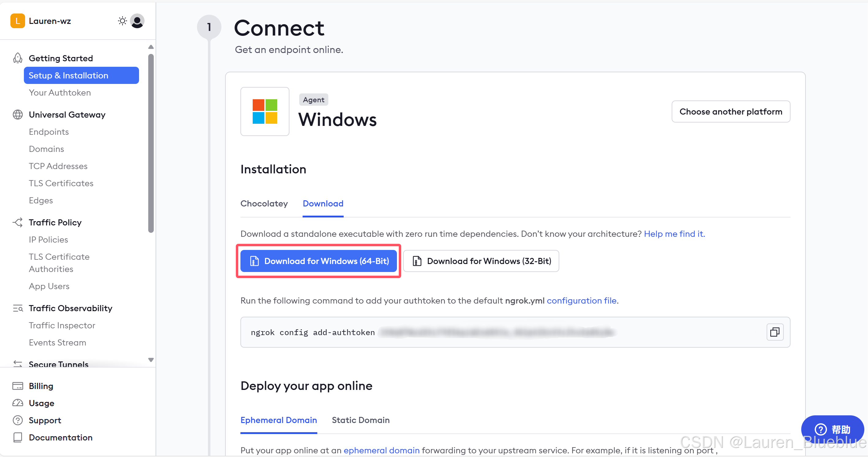Switch to the Static Domain tab
Image resolution: width=868 pixels, height=457 pixels.
pyautogui.click(x=360, y=420)
